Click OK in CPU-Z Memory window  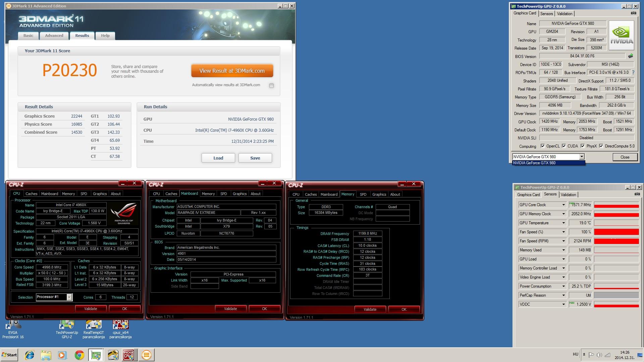tap(404, 309)
